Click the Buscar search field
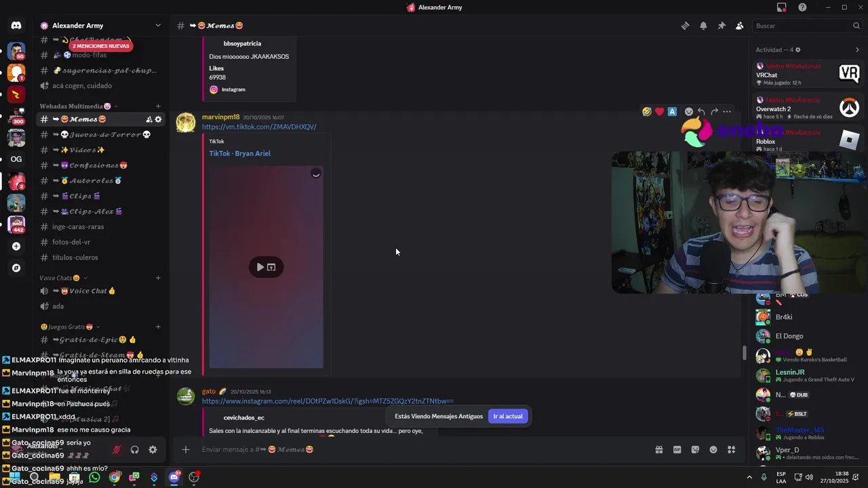The width and height of the screenshot is (868, 488). click(807, 26)
